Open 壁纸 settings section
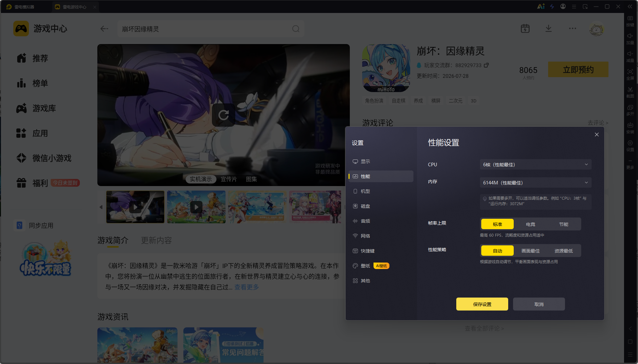Viewport: 638px width, 364px height. click(381, 266)
